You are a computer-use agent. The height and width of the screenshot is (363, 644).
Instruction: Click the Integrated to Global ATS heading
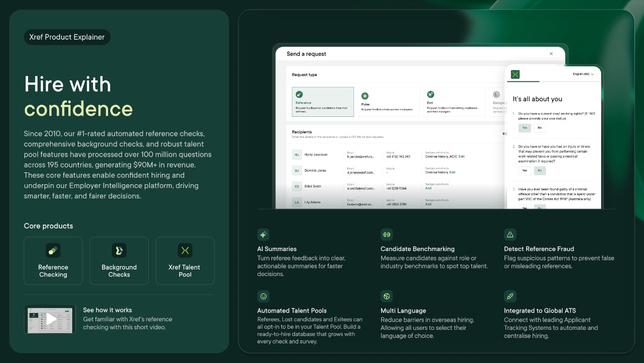[x=540, y=310]
